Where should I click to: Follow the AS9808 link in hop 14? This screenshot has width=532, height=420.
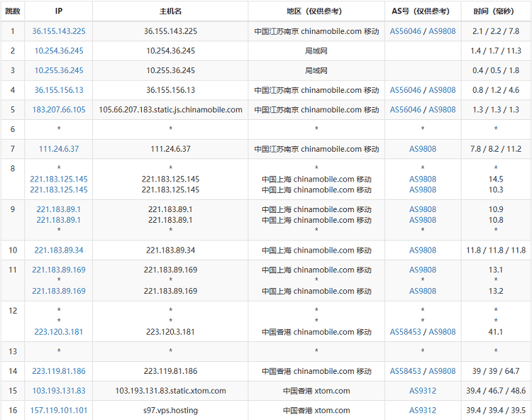(x=442, y=371)
